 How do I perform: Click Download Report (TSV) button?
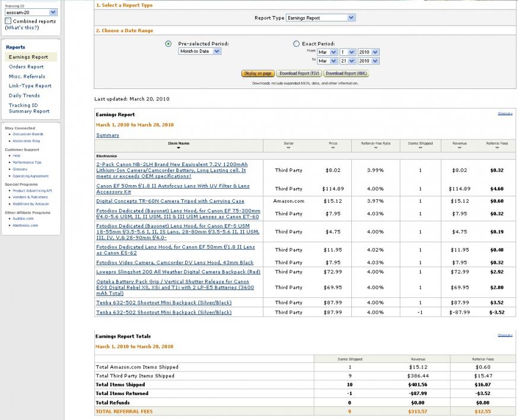[299, 74]
